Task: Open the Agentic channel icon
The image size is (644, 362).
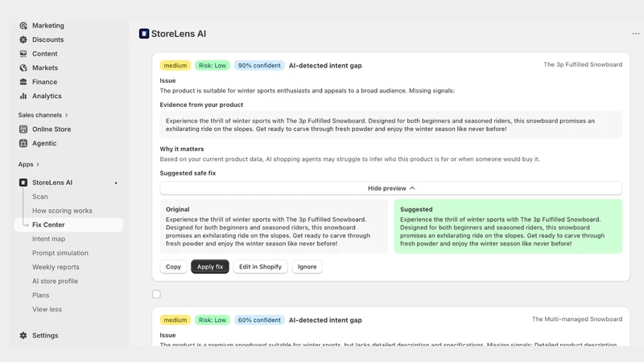Action: (23, 143)
